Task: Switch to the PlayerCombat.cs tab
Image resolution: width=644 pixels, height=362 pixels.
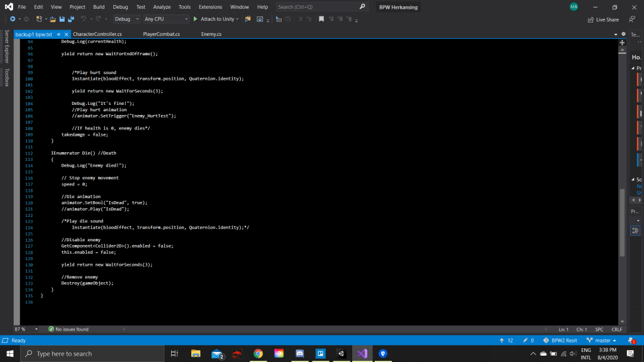Action: 161,34
